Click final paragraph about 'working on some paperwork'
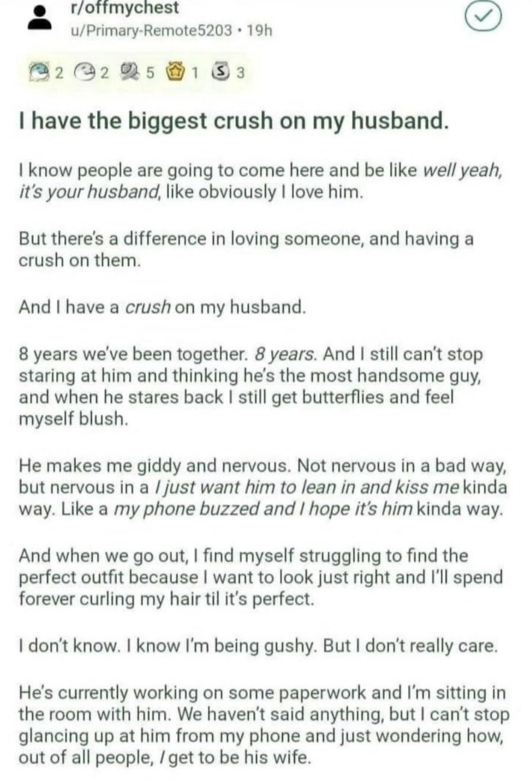Viewport: 532px width, 781px height. tap(263, 725)
